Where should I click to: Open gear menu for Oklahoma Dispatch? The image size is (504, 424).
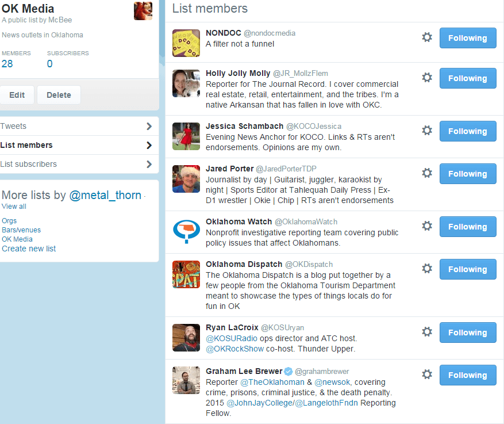click(x=427, y=269)
